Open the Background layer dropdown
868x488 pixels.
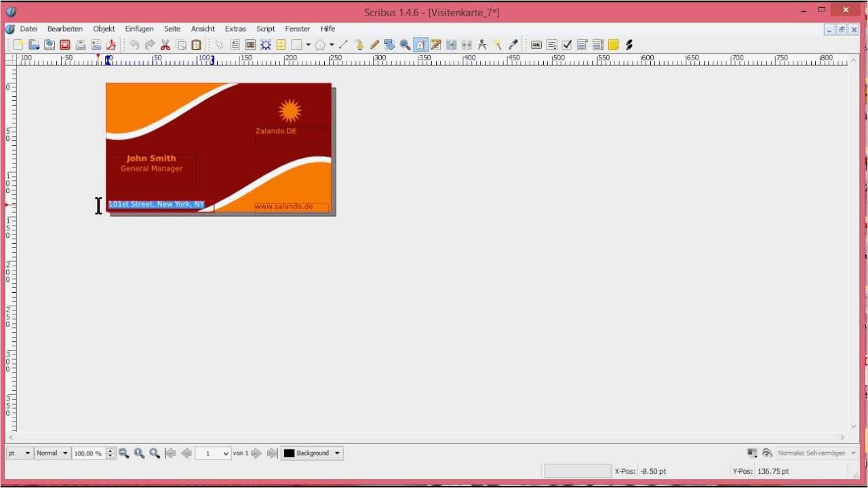pos(312,453)
